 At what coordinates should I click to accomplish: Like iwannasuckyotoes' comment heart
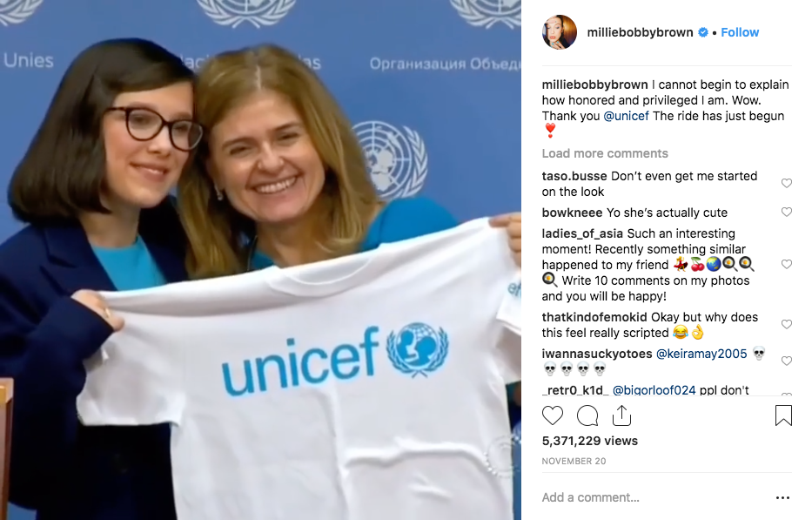pos(786,361)
